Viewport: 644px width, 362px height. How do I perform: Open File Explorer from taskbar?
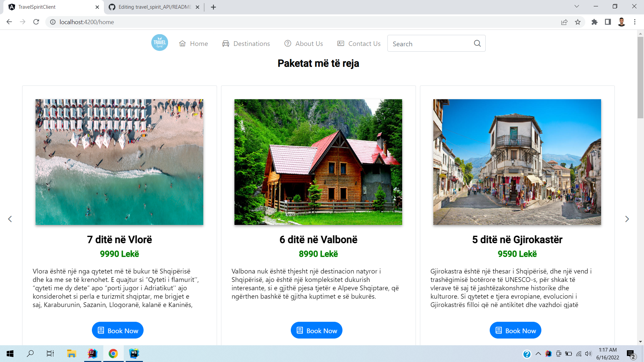pos(71,354)
